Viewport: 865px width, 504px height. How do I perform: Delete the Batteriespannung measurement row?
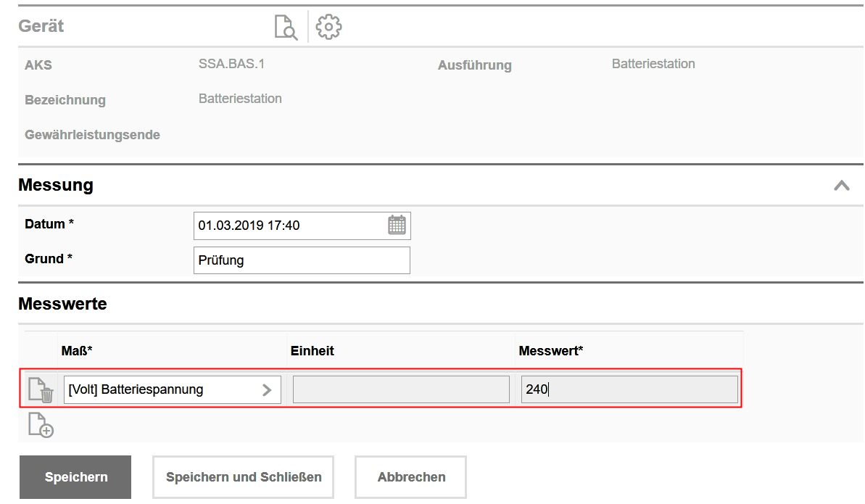pyautogui.click(x=41, y=390)
